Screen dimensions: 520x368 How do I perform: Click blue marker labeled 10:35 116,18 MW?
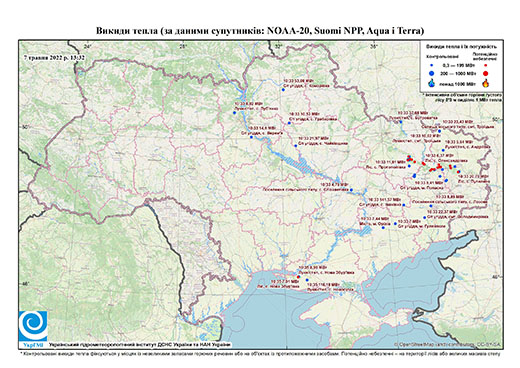tap(307, 280)
